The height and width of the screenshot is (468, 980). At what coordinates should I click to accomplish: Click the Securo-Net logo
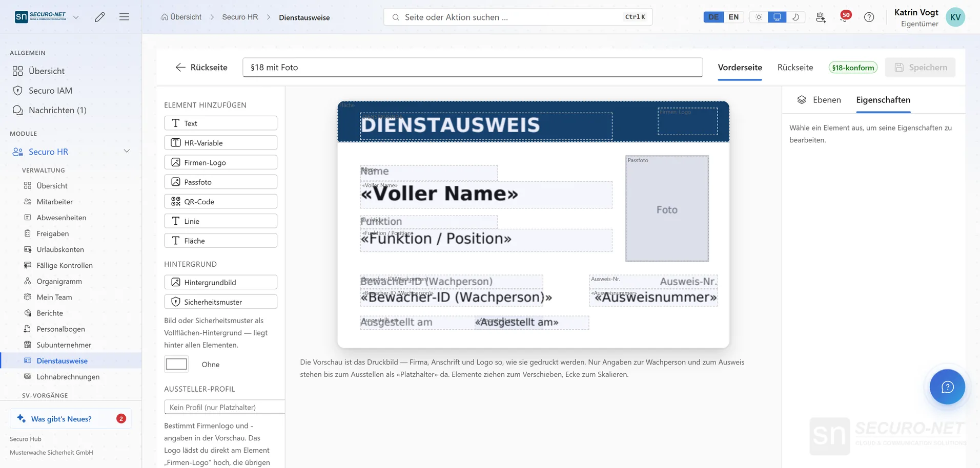tap(40, 17)
